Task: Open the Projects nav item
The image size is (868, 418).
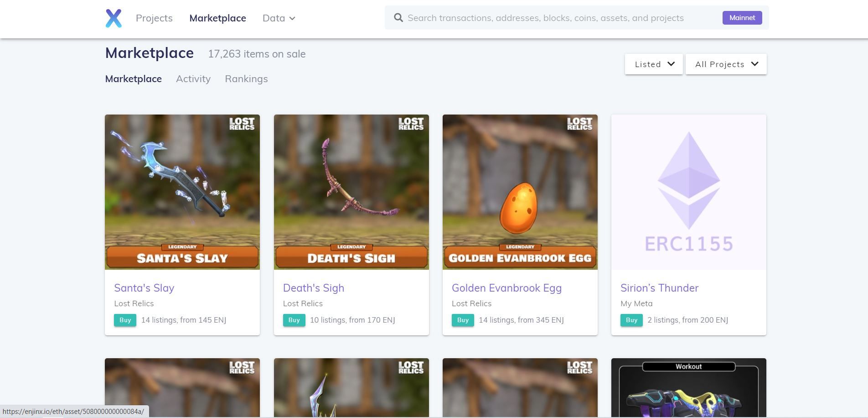Action: point(154,18)
